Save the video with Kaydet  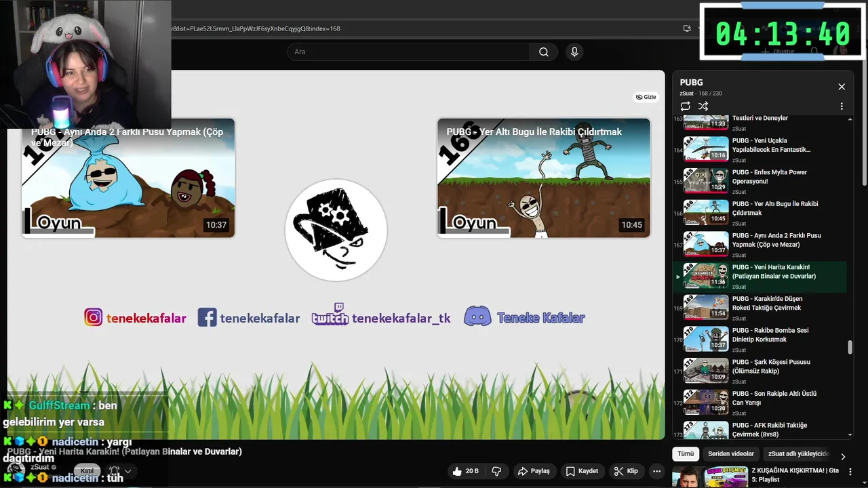coord(582,471)
